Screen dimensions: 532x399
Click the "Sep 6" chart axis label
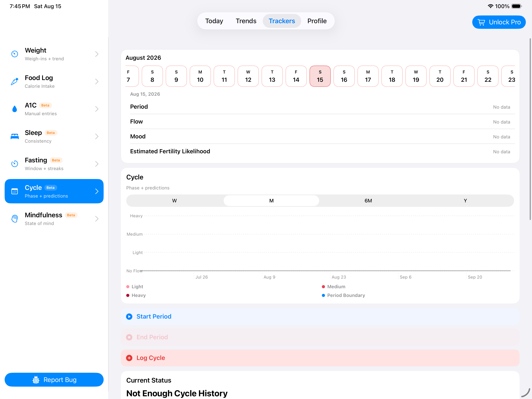[406, 277]
